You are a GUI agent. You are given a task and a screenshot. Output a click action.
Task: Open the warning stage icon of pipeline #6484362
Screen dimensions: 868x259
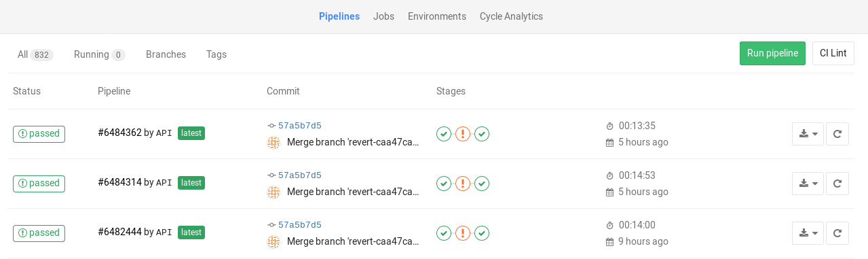463,134
